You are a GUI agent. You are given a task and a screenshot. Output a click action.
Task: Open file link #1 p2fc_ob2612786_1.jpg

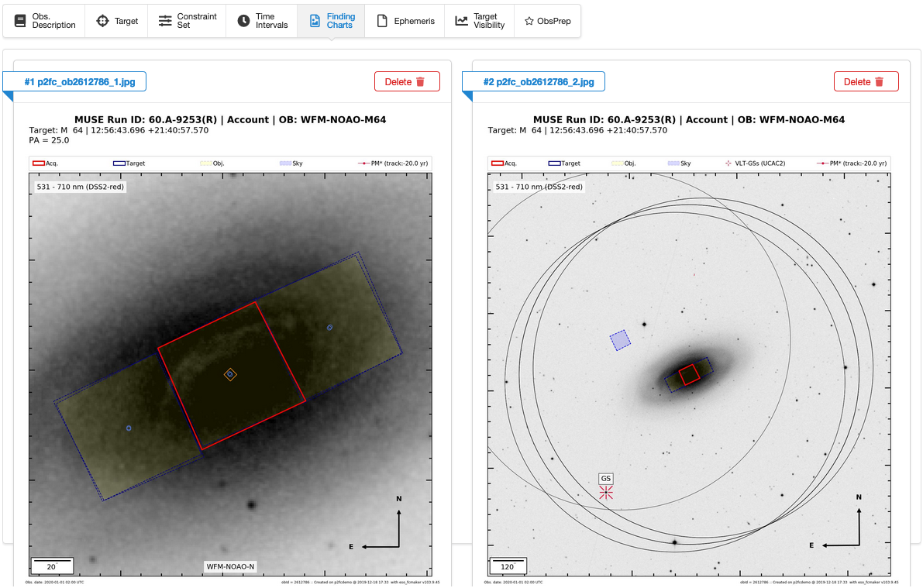coord(80,82)
